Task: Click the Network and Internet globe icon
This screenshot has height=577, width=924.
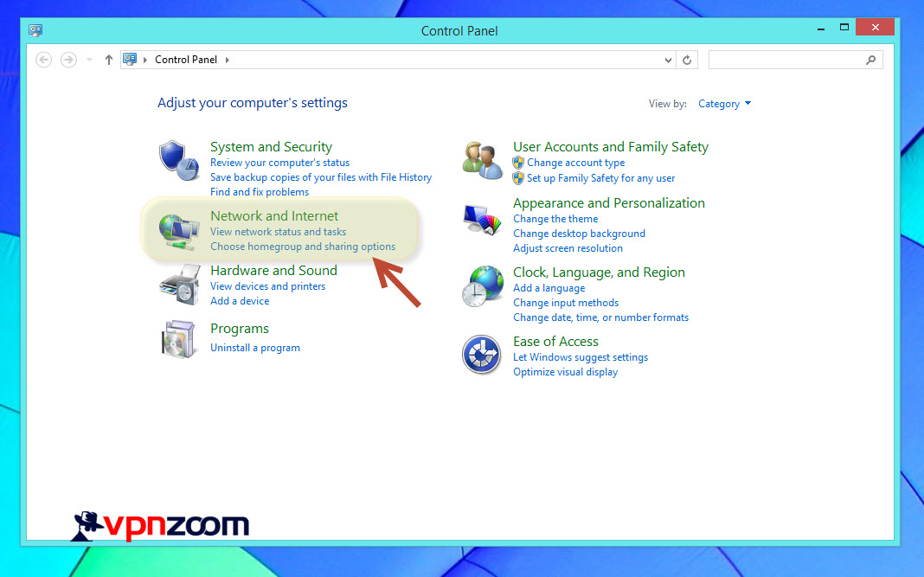Action: click(x=179, y=232)
